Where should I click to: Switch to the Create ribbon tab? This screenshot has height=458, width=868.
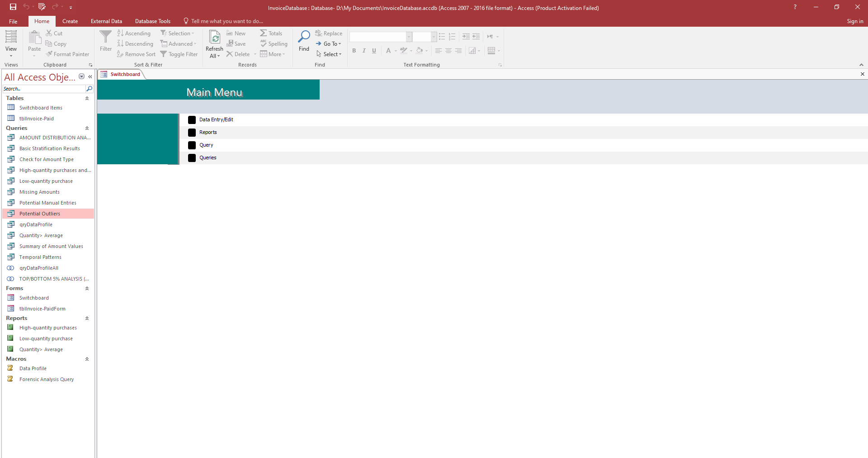pyautogui.click(x=70, y=21)
